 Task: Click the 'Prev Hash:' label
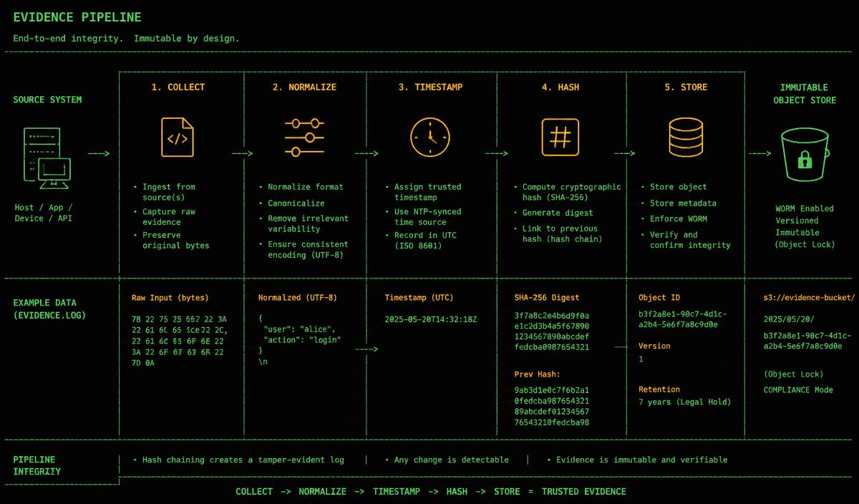pos(537,374)
